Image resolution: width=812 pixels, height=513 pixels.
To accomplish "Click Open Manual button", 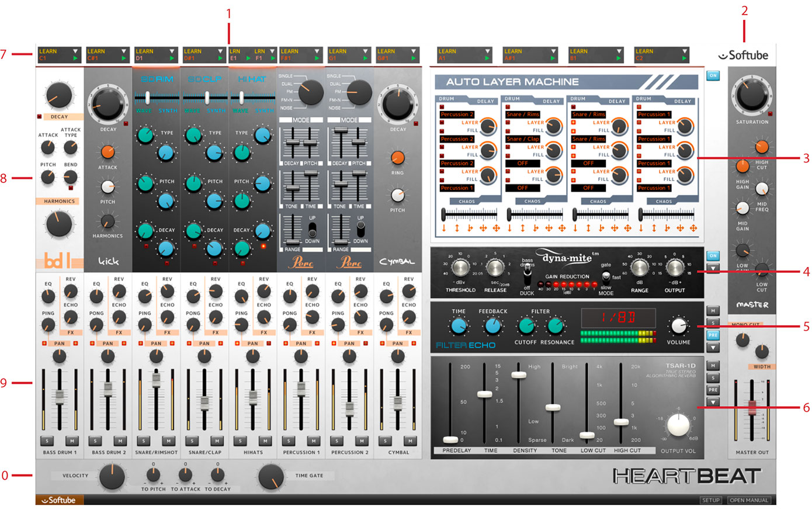I will click(749, 500).
